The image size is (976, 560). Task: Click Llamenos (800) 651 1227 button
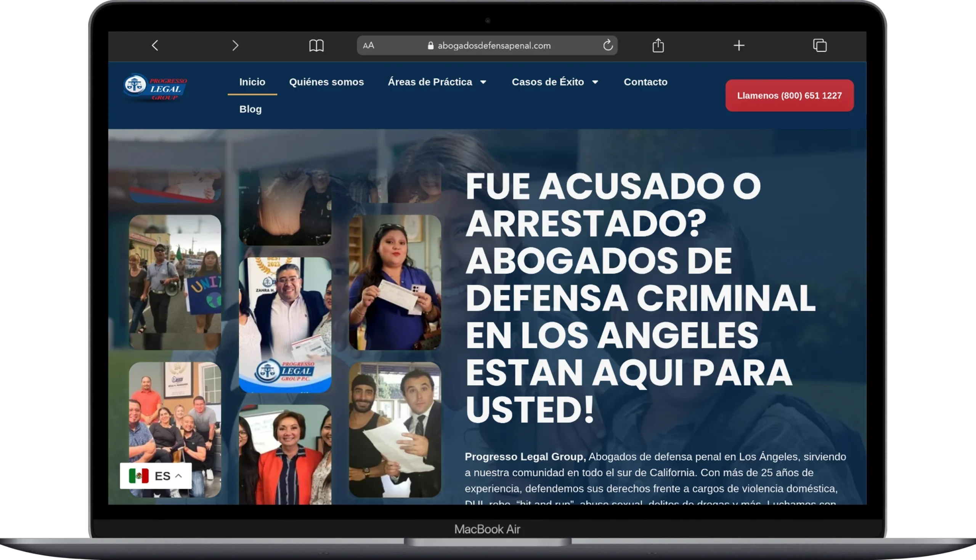[789, 96]
